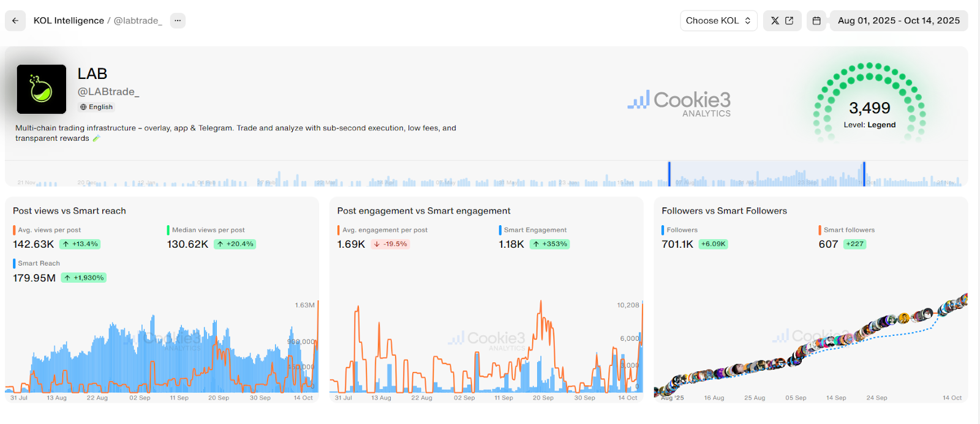The image size is (980, 424).
Task: Click the right handle of timeline range selector
Action: click(x=864, y=174)
